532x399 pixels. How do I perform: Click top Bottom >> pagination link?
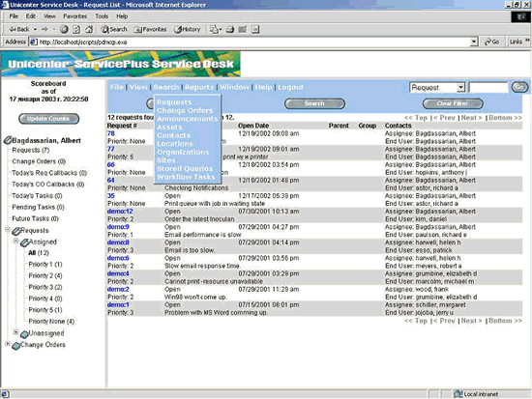(505, 118)
